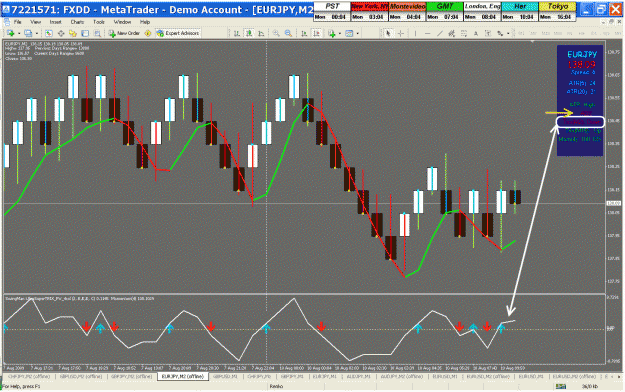Select the horizontal line drawing tool
Viewport: 625px width, 392px height.
tap(427, 33)
